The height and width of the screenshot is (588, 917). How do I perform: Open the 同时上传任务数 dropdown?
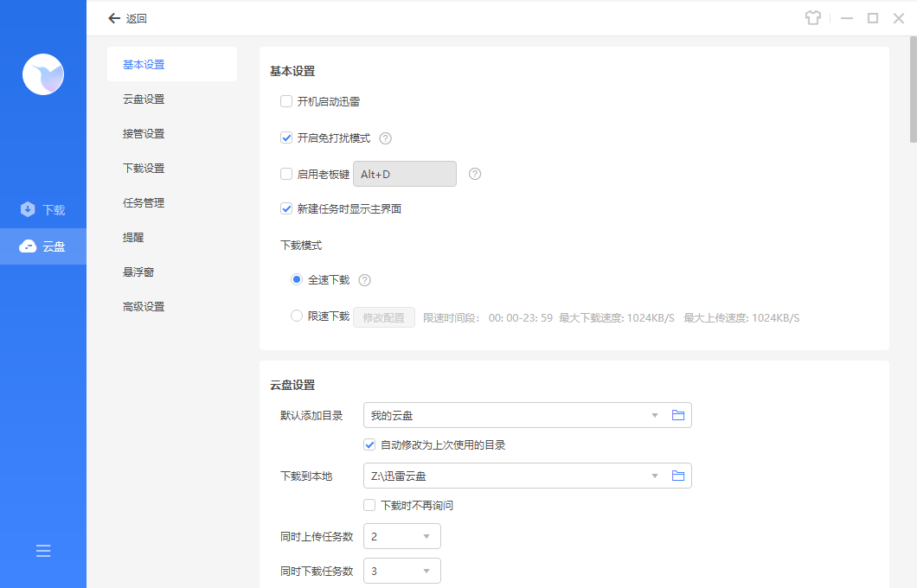pos(401,536)
